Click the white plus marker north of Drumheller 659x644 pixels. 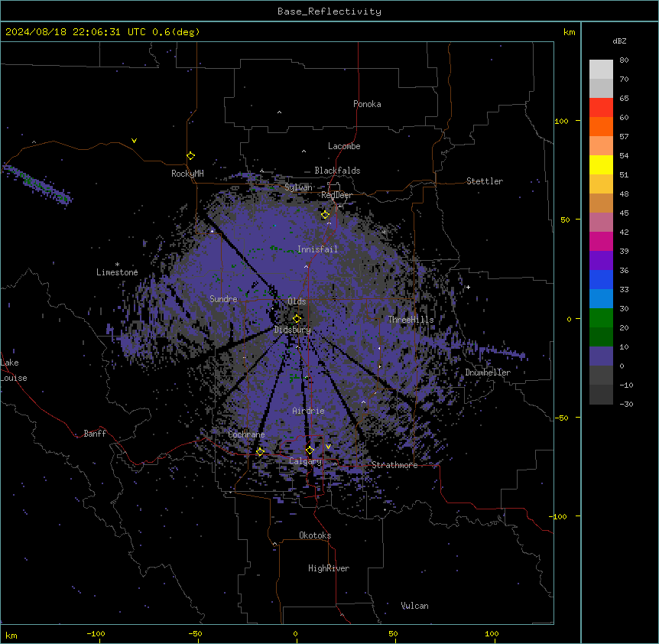(468, 287)
